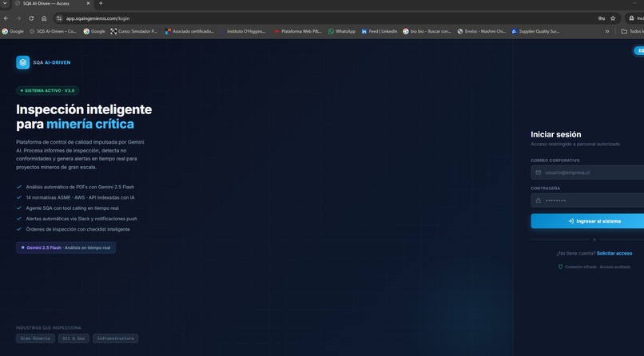Click 'Acceso restringido a personal autorizado' text
This screenshot has height=356, width=644.
point(575,144)
